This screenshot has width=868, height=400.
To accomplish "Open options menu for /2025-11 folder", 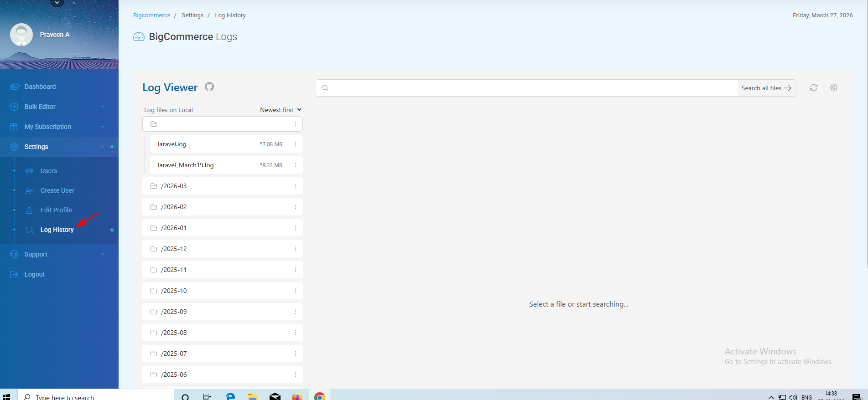I will tap(296, 270).
